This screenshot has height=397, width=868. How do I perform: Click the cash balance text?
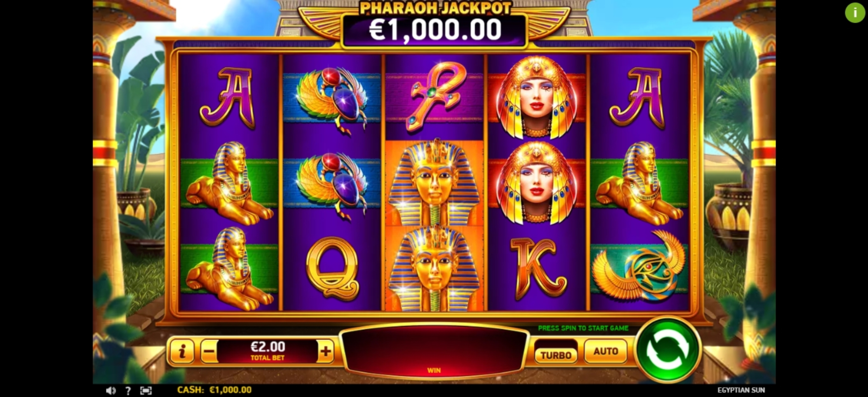(214, 390)
